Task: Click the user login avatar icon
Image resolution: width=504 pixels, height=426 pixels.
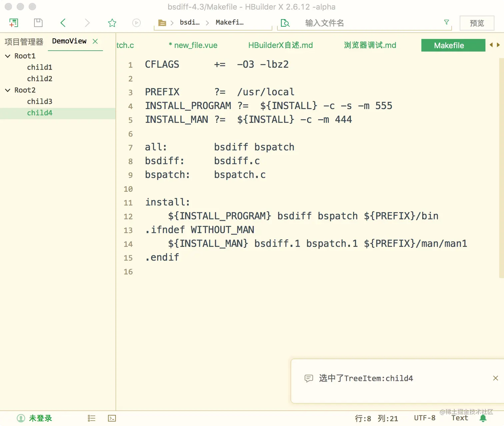Action: tap(21, 418)
